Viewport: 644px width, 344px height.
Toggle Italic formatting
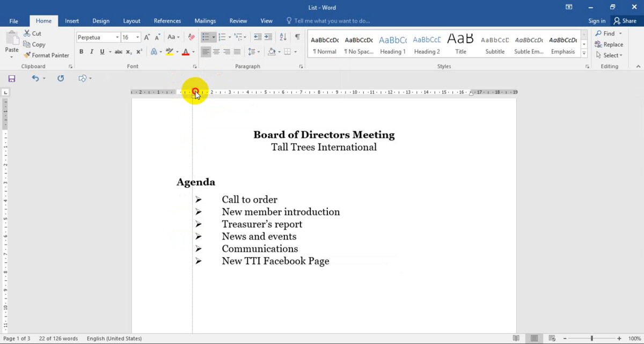coord(92,52)
